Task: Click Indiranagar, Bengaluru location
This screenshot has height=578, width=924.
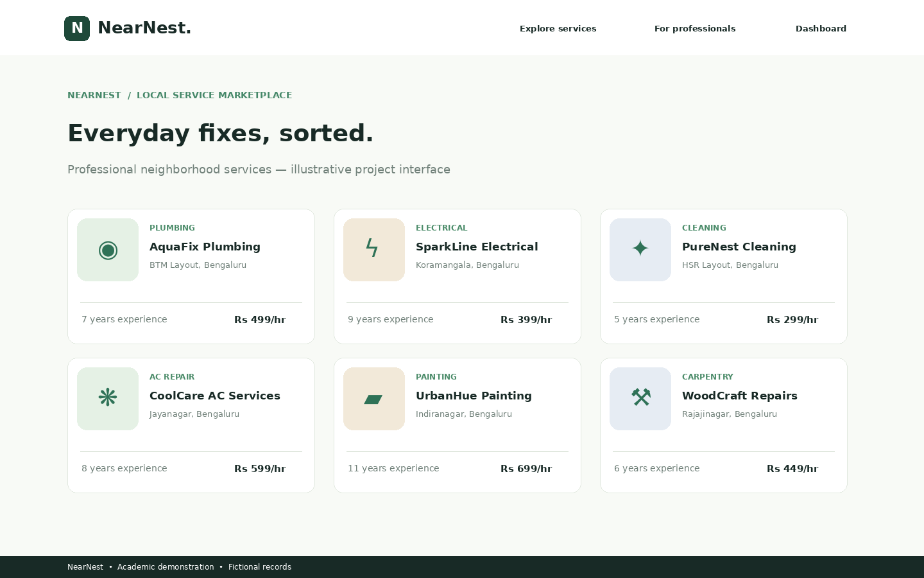Action: [464, 414]
